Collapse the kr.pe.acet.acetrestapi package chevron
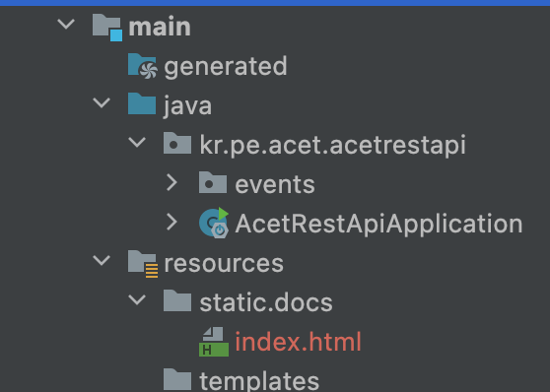The image size is (550, 392). click(137, 143)
